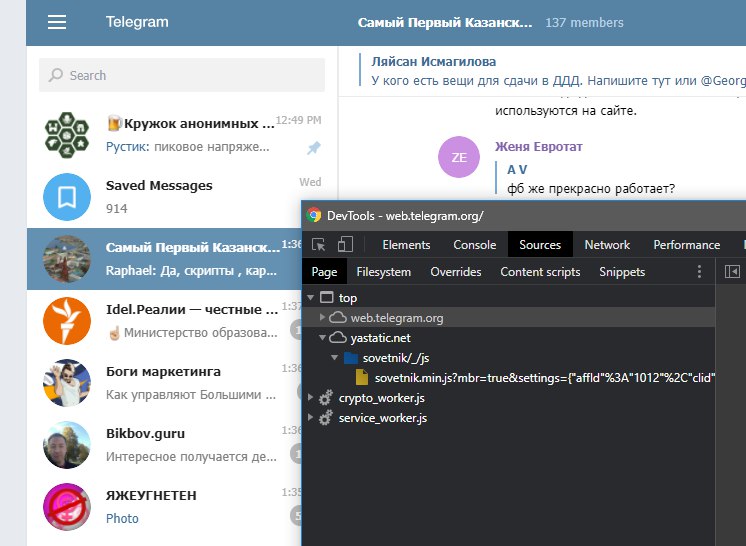
Task: Click the ZE user avatar in conversation
Action: click(x=459, y=157)
